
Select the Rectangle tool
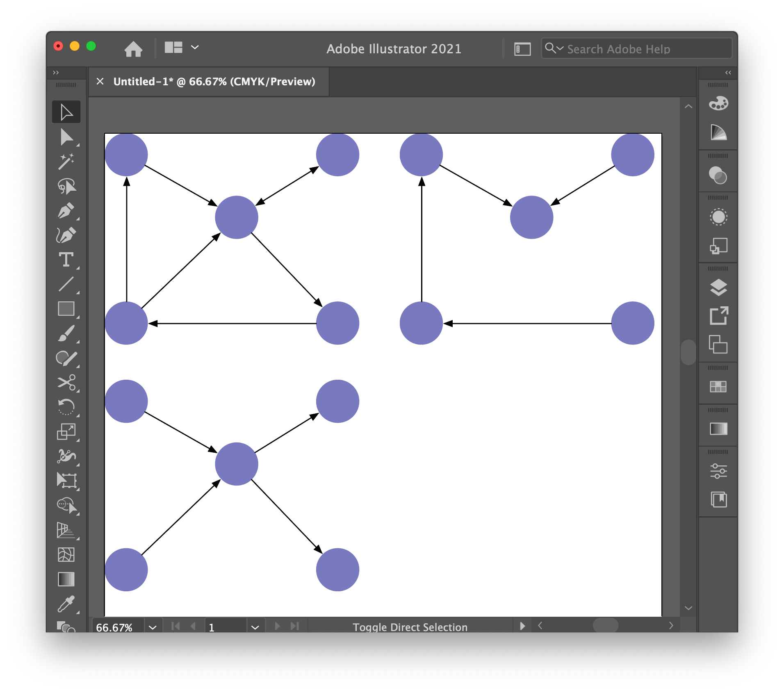pos(66,309)
